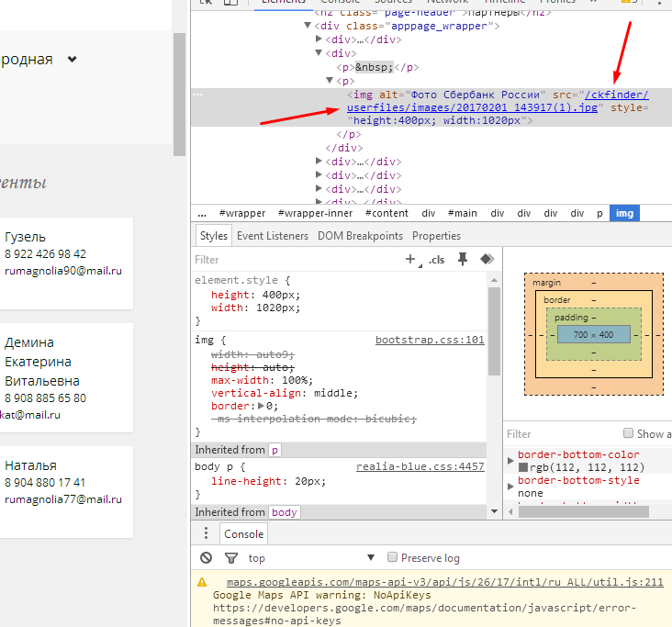Click the rumagnolia90@mail.ru email link
The width and height of the screenshot is (672, 627).
click(x=63, y=271)
